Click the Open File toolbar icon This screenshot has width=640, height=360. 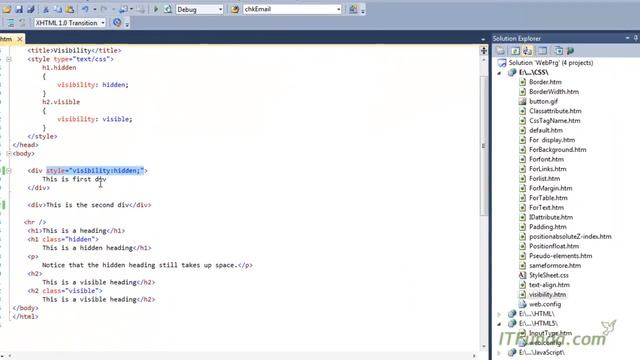coord(7,9)
